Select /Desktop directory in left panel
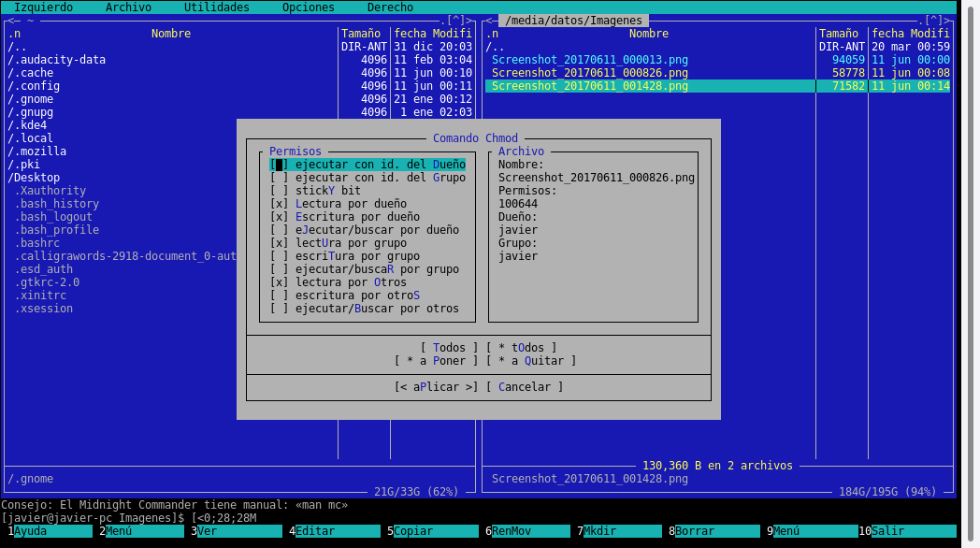The width and height of the screenshot is (980, 548). [34, 178]
